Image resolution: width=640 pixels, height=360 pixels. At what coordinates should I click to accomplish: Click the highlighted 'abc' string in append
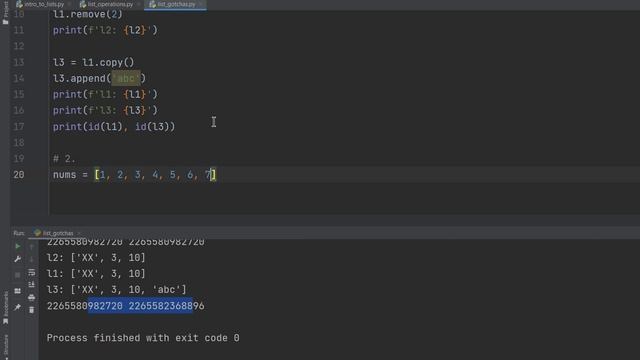(126, 78)
